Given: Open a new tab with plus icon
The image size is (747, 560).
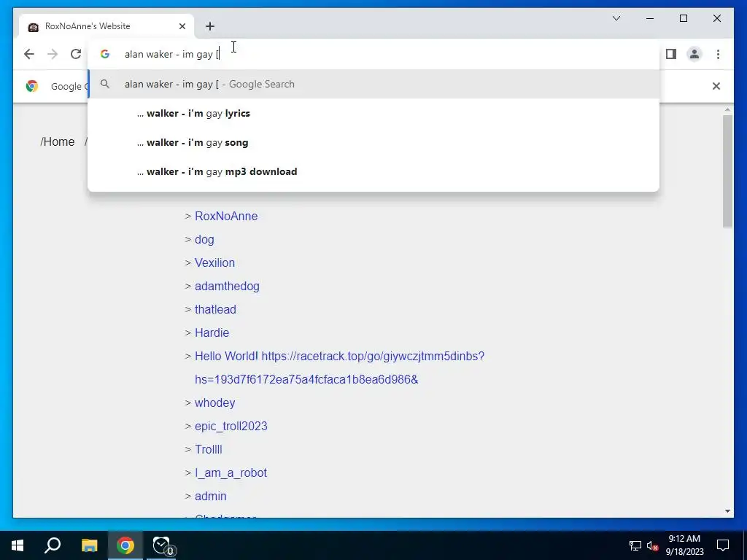Looking at the screenshot, I should (x=210, y=26).
